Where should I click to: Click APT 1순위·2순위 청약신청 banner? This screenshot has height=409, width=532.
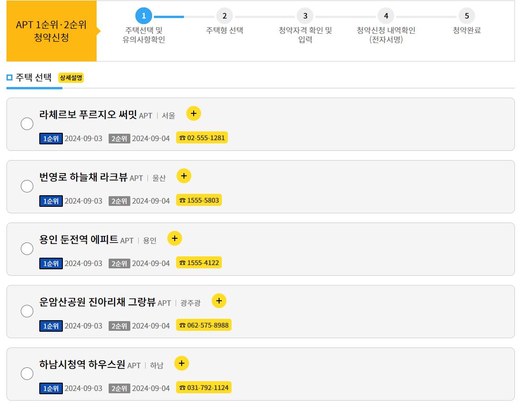[x=52, y=31]
